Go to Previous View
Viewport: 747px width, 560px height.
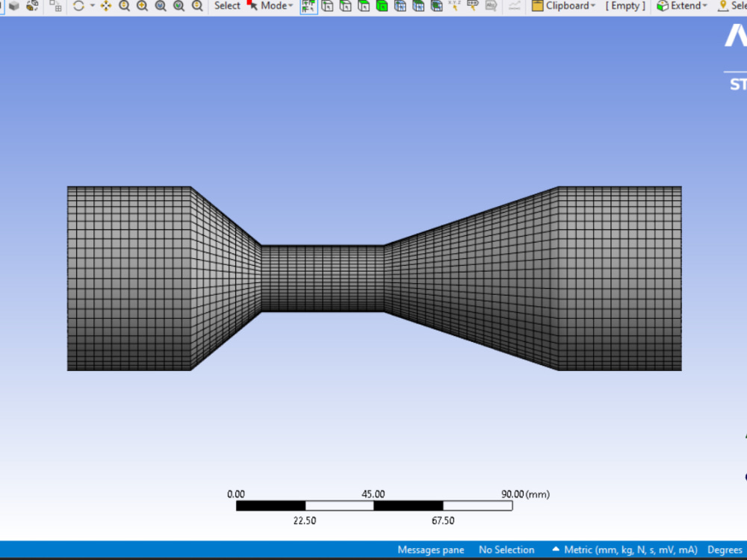coord(196,6)
